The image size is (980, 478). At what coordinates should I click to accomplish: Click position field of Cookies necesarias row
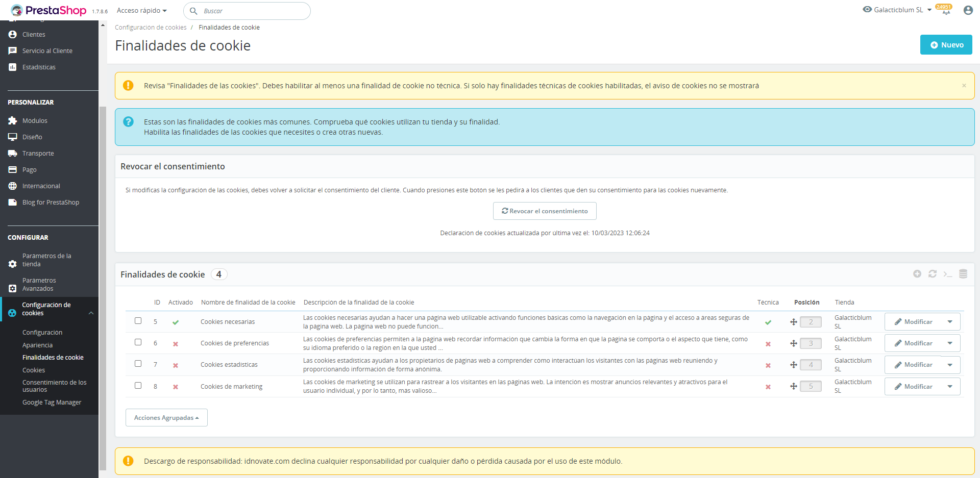[x=811, y=322]
